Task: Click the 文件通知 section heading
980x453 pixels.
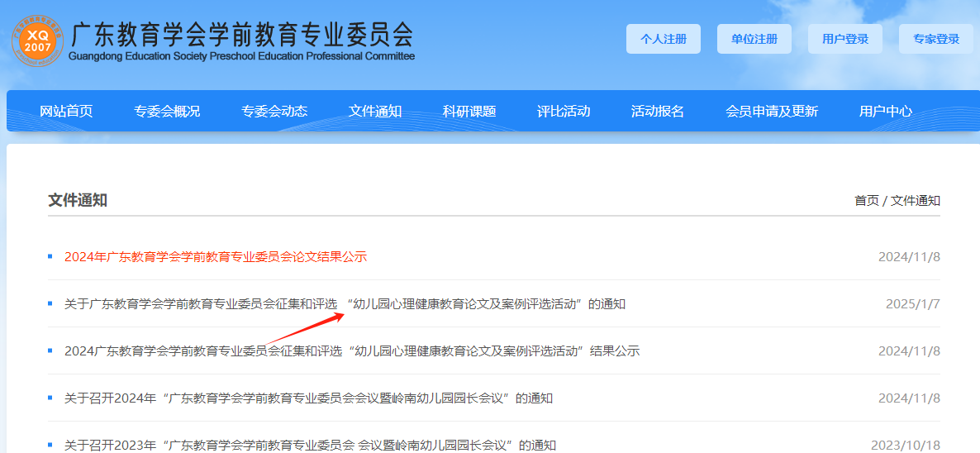Action: 78,200
